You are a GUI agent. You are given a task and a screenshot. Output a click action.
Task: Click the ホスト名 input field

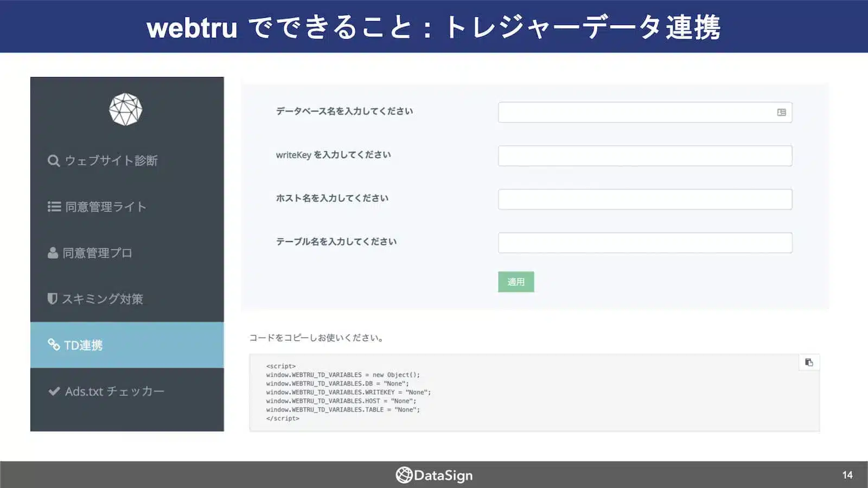644,199
